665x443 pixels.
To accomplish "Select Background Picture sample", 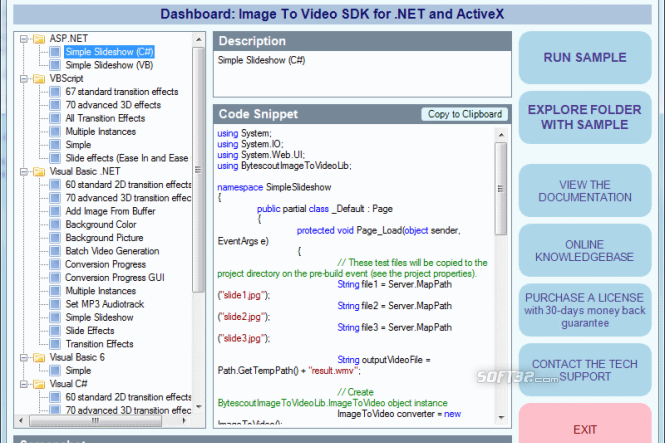I will pyautogui.click(x=104, y=238).
